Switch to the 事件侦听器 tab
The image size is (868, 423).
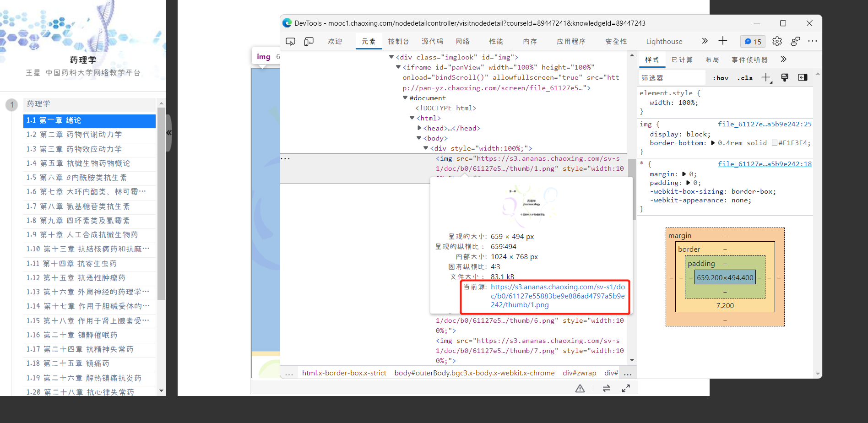coord(749,60)
